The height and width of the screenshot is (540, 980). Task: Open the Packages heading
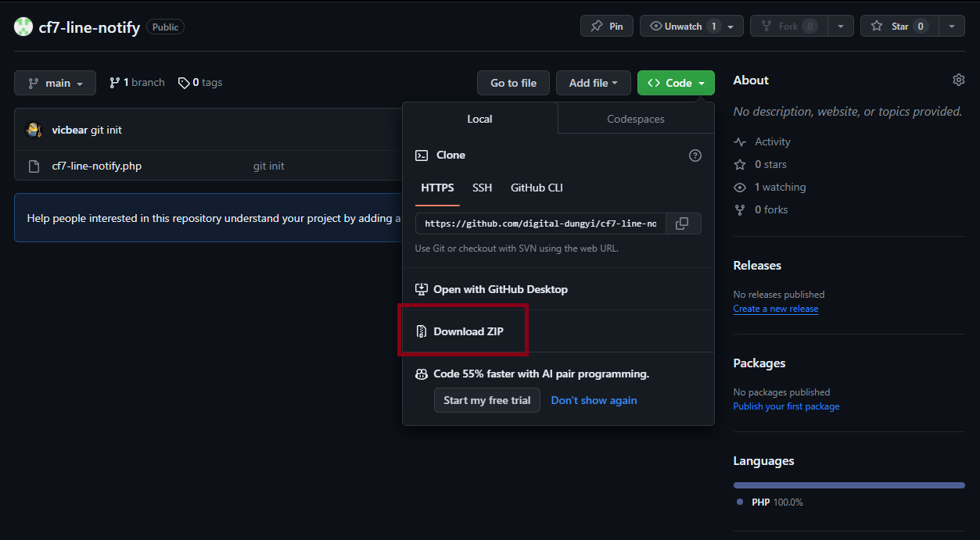tap(759, 363)
